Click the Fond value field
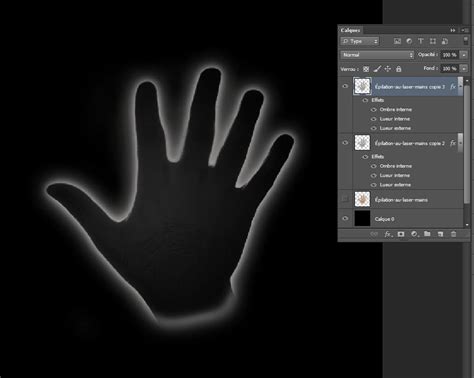Image resolution: width=474 pixels, height=378 pixels. [450, 69]
